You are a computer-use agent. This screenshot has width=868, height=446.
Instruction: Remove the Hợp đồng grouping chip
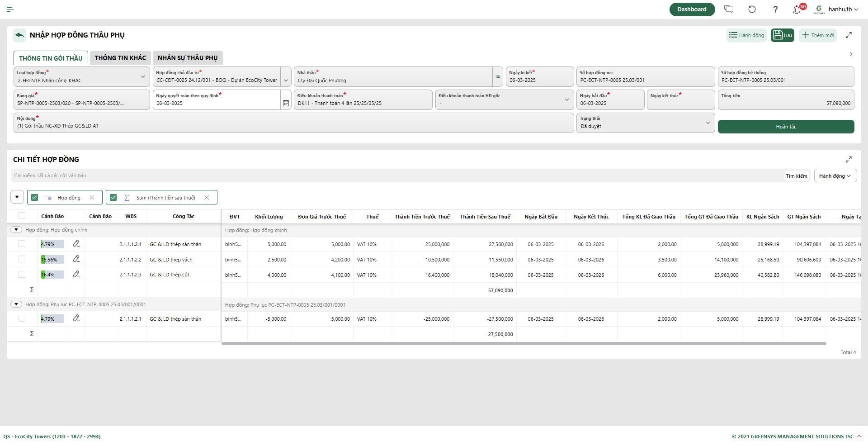point(92,197)
